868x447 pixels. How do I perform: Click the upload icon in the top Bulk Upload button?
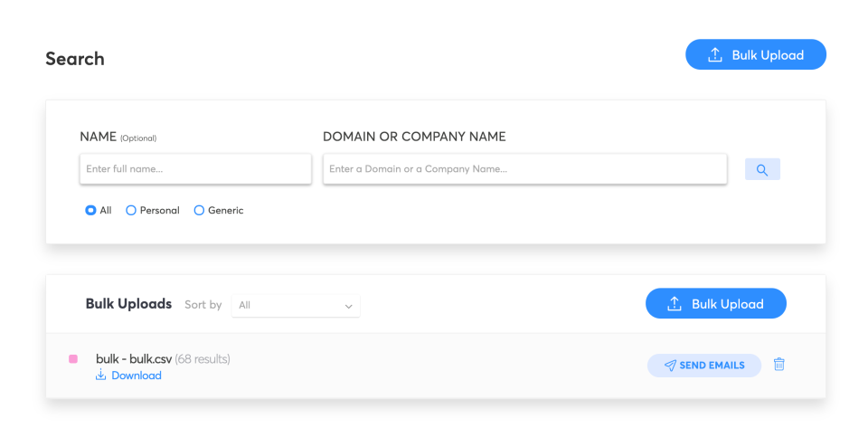coord(715,55)
